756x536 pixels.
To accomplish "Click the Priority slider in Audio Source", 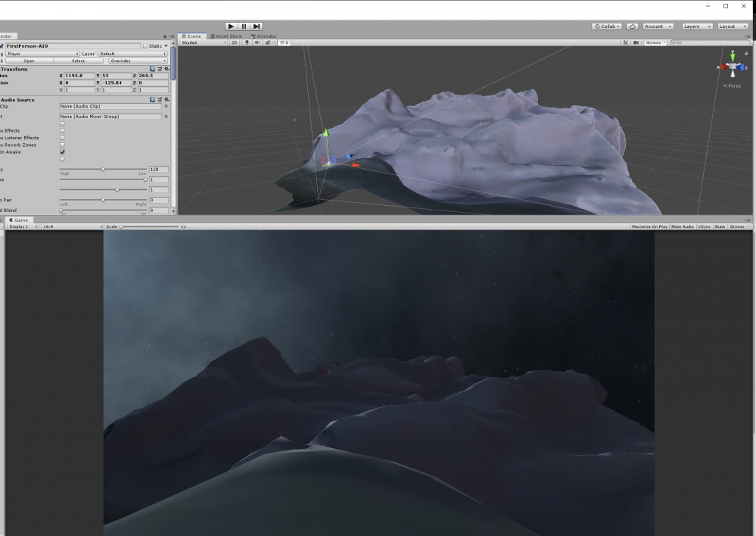I will point(103,170).
